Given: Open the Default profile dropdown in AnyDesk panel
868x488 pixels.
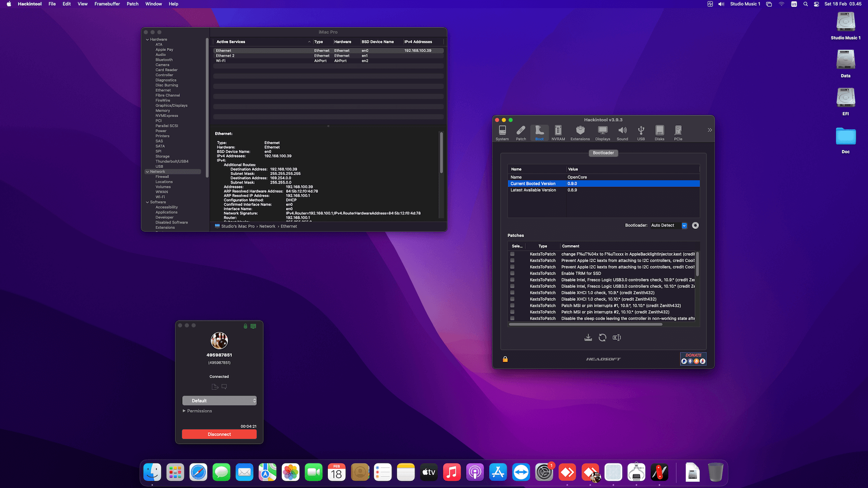Looking at the screenshot, I should pos(219,401).
